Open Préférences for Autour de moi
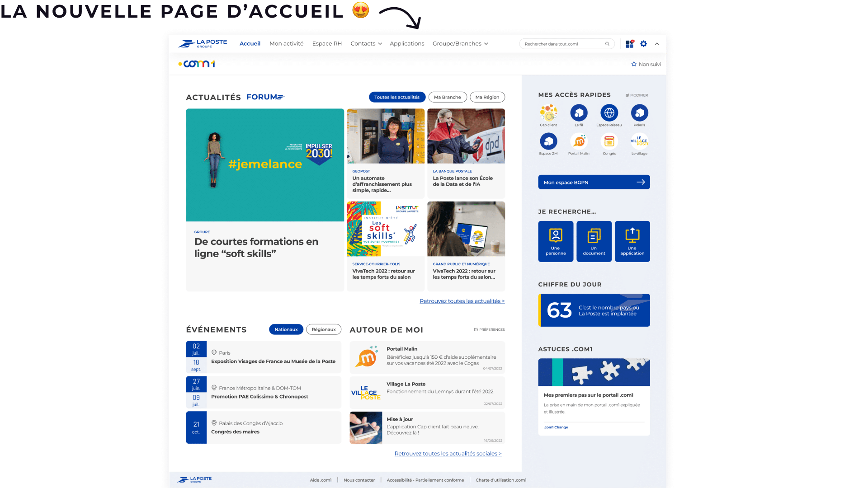Viewport: 868px width, 488px height. tap(489, 329)
